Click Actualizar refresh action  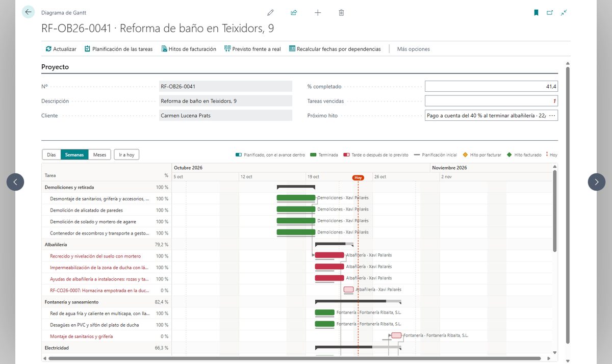61,49
